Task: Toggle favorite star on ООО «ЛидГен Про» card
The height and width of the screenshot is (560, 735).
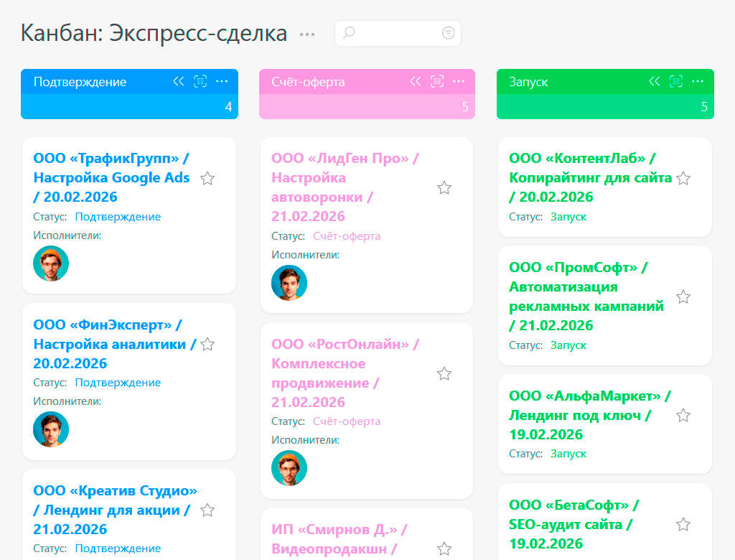Action: [444, 188]
